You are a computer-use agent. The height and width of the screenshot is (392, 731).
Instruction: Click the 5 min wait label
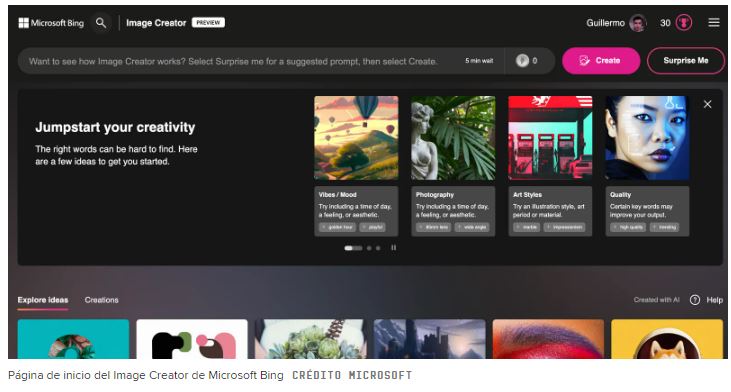coord(479,61)
